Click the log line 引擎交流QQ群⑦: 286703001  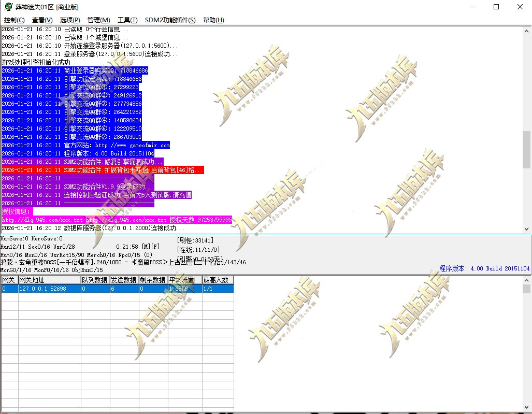(x=72, y=137)
